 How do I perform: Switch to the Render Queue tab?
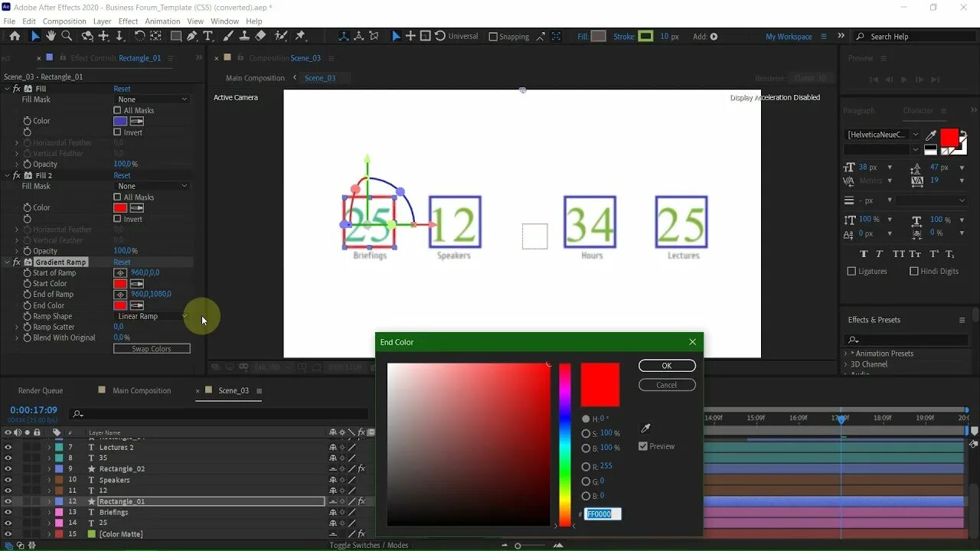41,390
